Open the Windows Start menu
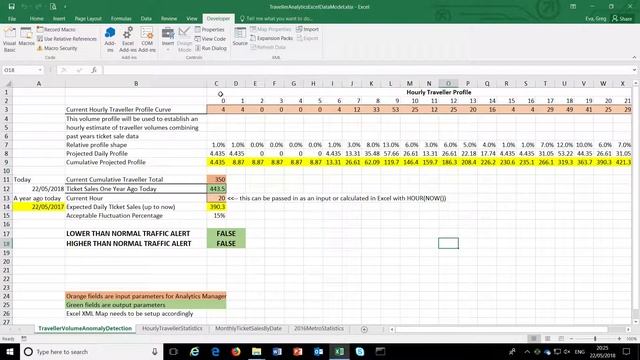The width and height of the screenshot is (640, 360). (9, 351)
